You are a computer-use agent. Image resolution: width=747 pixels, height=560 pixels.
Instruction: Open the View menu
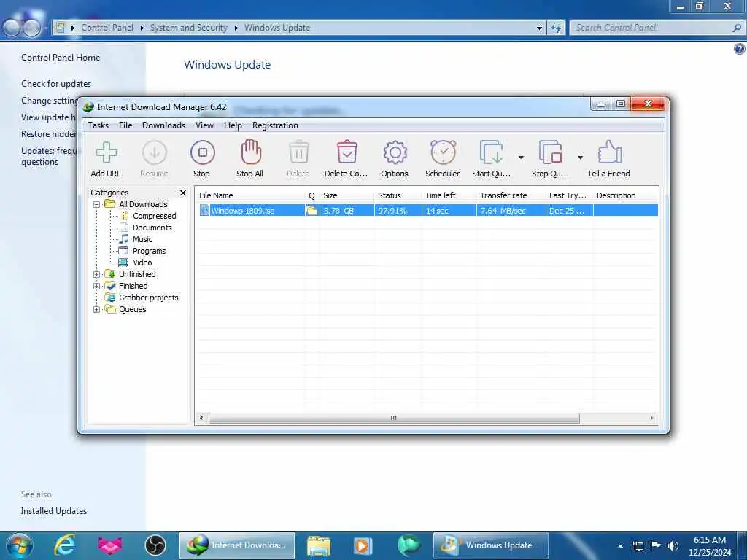pyautogui.click(x=204, y=125)
